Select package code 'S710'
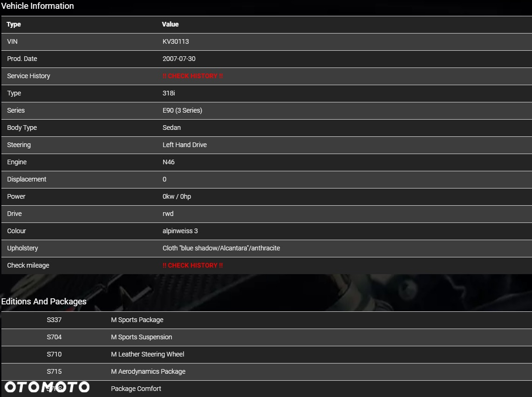The height and width of the screenshot is (397, 532). 55,354
